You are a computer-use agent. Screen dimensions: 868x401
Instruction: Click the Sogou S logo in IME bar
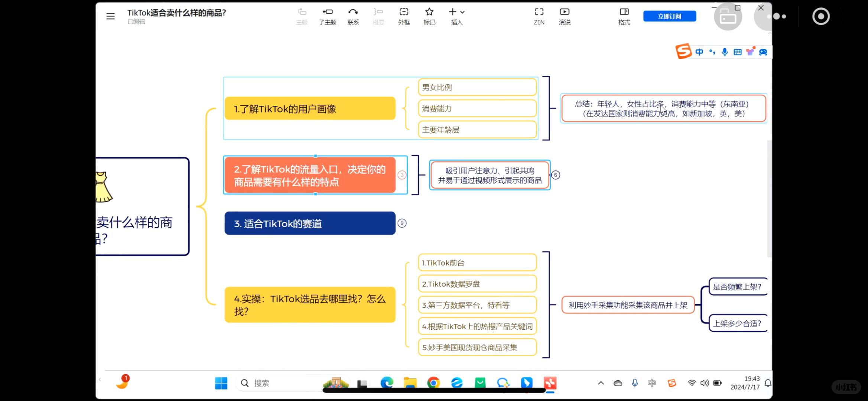click(x=683, y=51)
